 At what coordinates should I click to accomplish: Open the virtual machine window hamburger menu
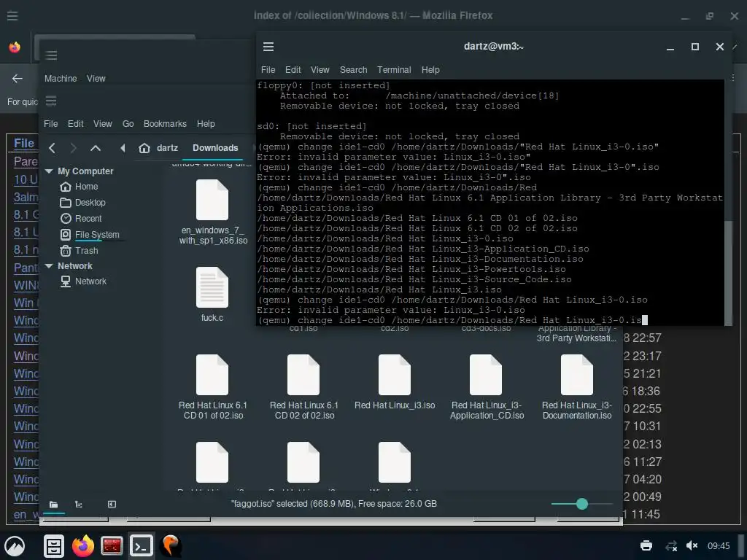coord(51,55)
